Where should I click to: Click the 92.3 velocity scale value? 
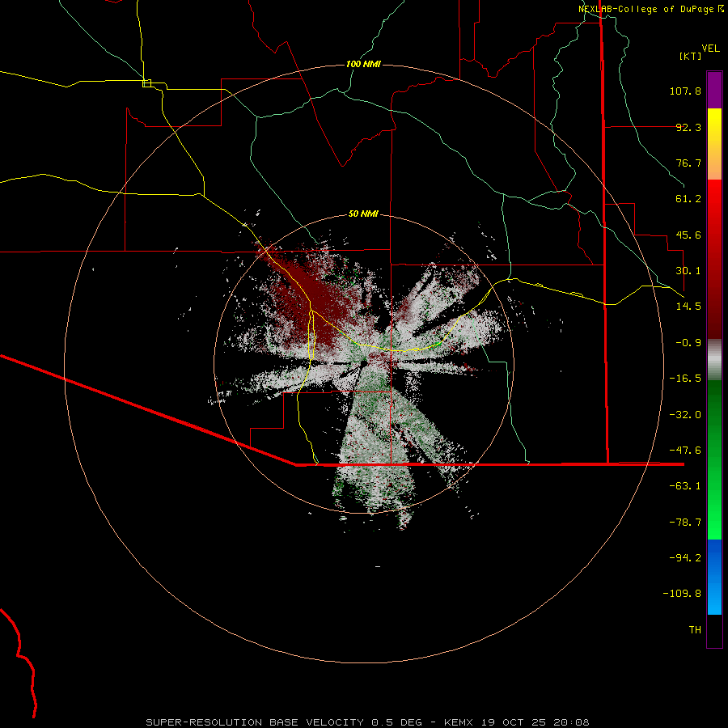(x=688, y=127)
